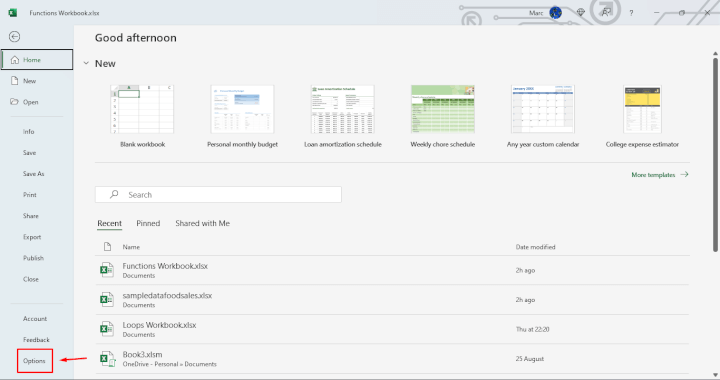Click the Open folder icon in sidebar
720x380 pixels.
coord(14,102)
